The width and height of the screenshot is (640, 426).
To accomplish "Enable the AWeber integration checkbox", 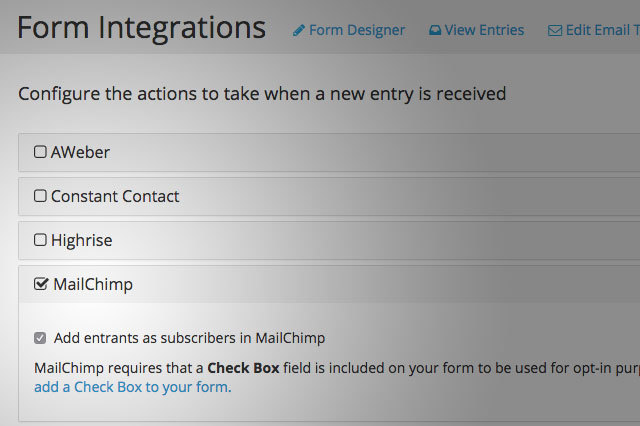I will click(40, 152).
